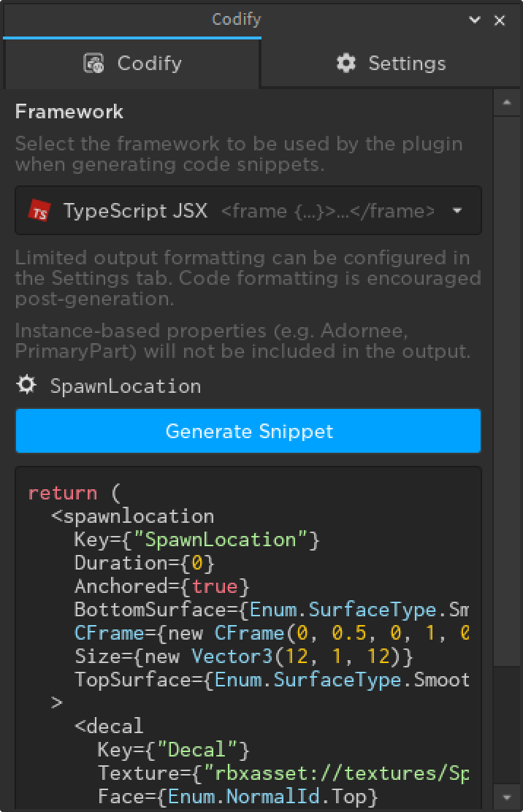Click the 'Duration={0}' code line

click(145, 563)
